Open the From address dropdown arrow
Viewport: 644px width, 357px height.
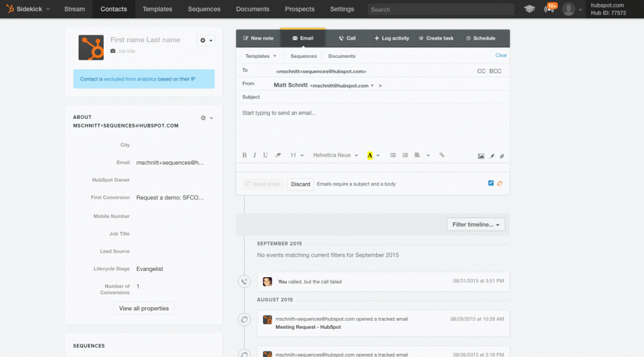(x=372, y=85)
